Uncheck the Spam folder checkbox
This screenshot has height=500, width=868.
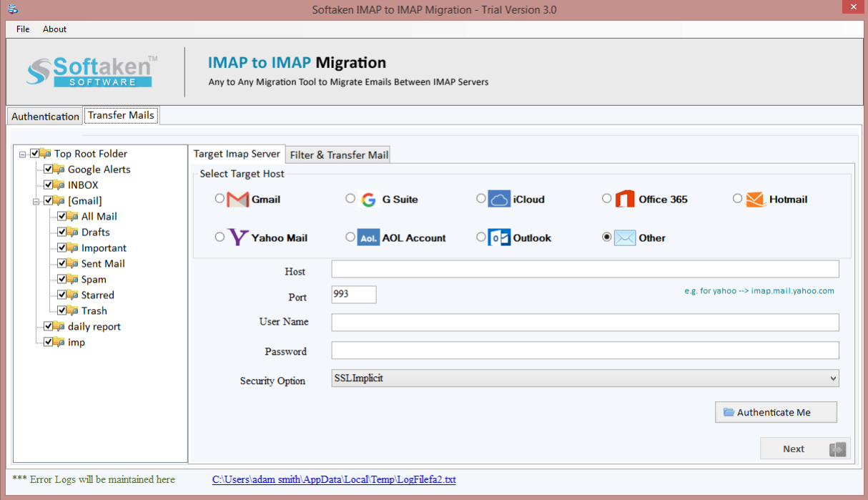[63, 279]
